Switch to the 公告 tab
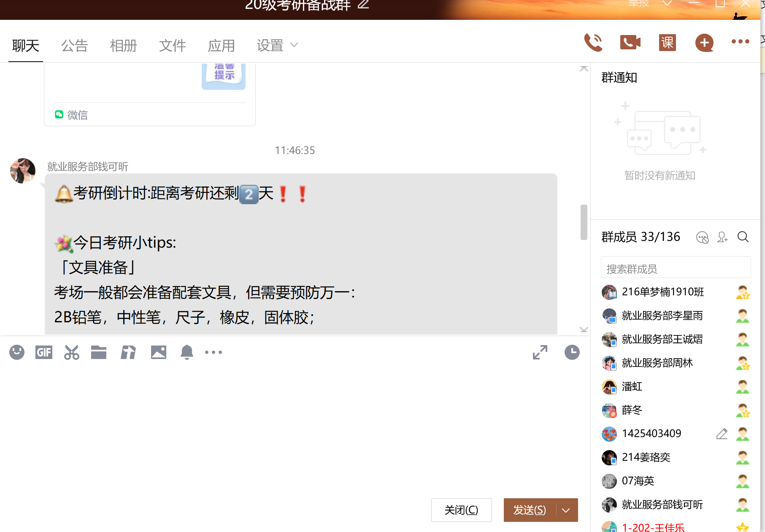This screenshot has width=765, height=532. 74,45
